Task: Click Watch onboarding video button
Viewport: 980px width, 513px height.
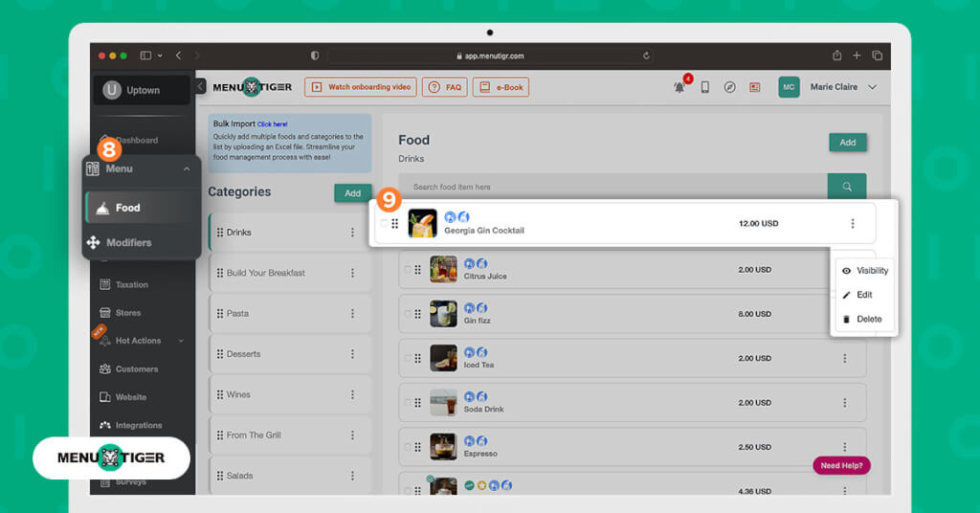Action: [x=361, y=87]
